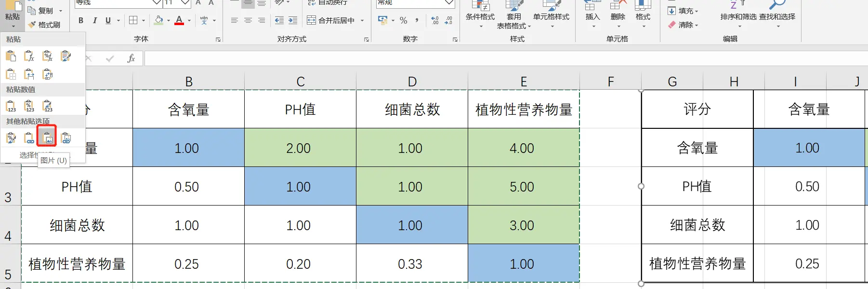Choose Keep Source Formatting paste option
Image resolution: width=868 pixels, height=289 pixels.
(66, 56)
